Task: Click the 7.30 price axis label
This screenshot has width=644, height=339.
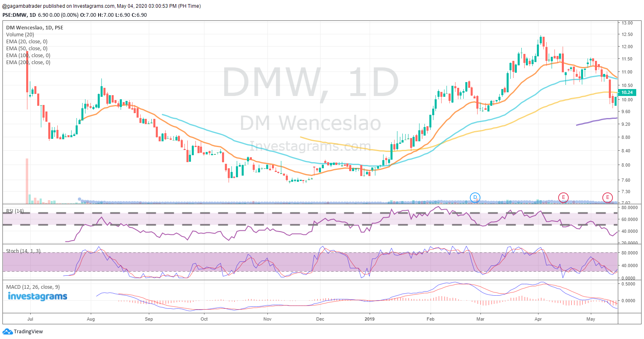Action: pos(626,192)
